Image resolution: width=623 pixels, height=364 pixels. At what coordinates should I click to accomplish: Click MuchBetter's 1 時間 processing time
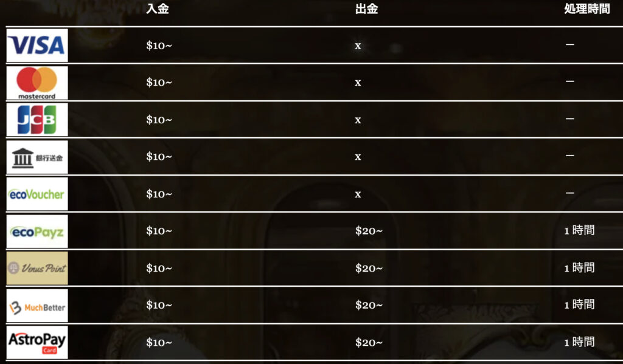point(579,304)
